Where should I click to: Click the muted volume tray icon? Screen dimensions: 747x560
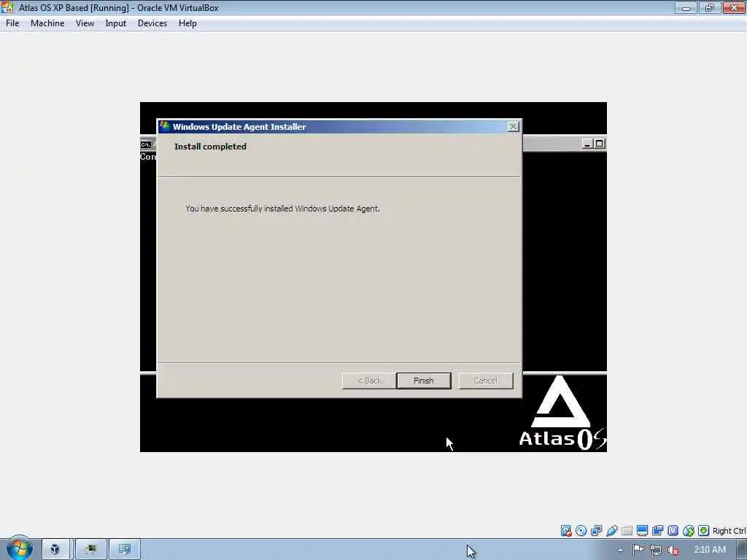(x=673, y=550)
